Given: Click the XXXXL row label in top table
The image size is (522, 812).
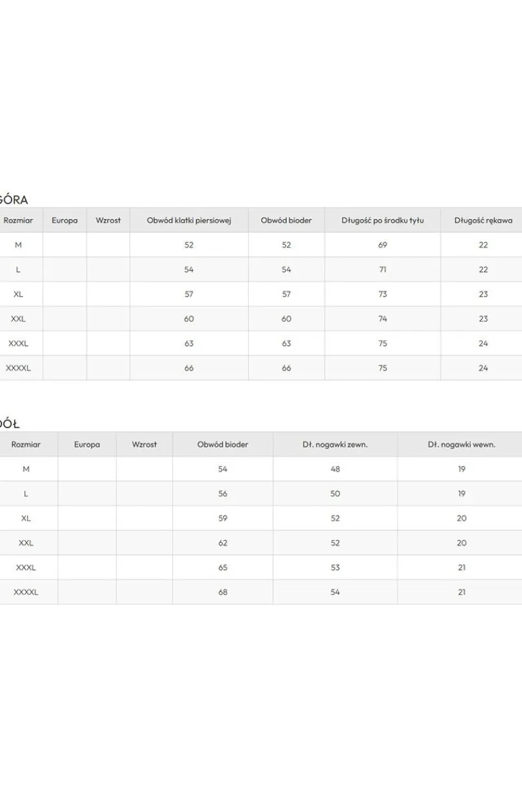Looking at the screenshot, I should 18,368.
